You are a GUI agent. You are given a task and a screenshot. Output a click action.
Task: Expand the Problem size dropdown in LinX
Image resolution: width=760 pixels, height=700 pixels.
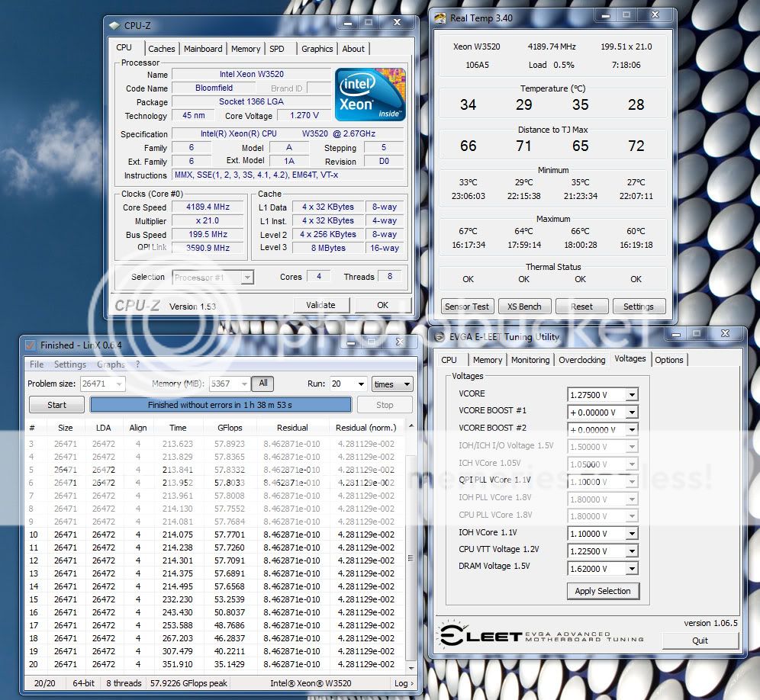(x=118, y=384)
